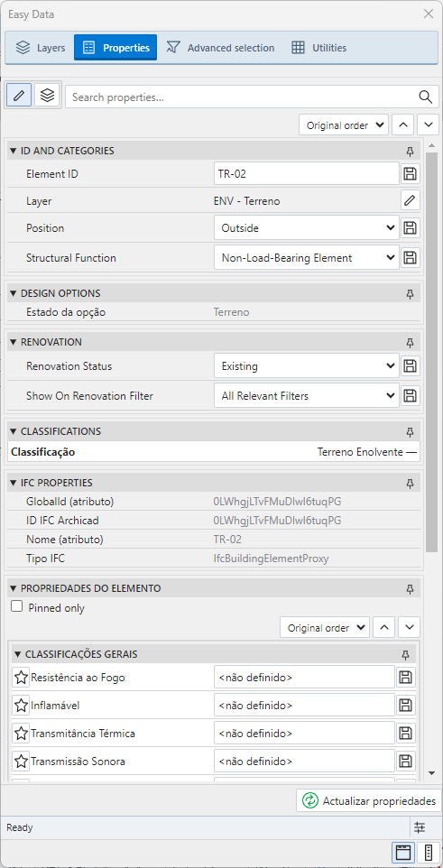443x868 pixels.
Task: Click the lower expand down chevron
Action: [x=410, y=628]
